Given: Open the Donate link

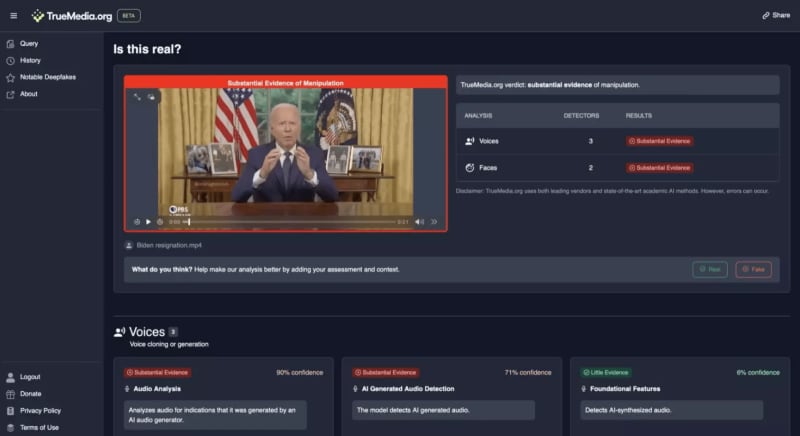Looking at the screenshot, I should pyautogui.click(x=30, y=394).
